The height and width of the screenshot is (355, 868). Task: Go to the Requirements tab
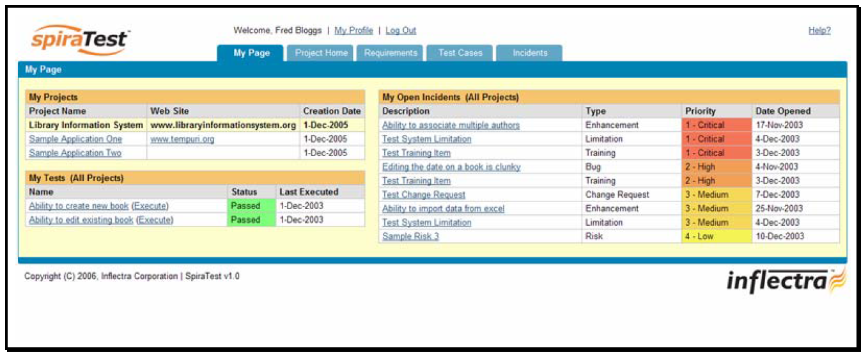click(391, 53)
